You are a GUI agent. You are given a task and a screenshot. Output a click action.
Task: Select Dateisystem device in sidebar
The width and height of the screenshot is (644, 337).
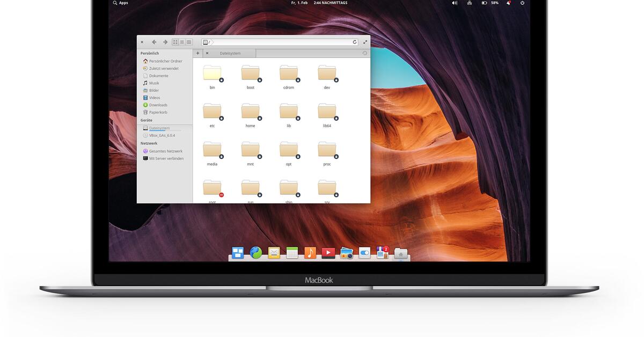(164, 128)
